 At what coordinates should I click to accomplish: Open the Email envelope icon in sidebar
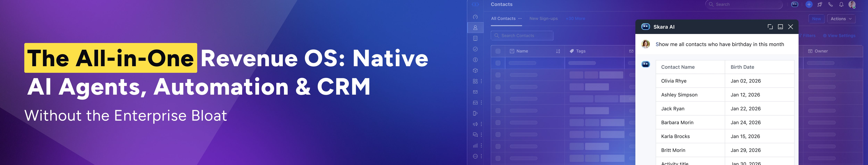pos(475,92)
